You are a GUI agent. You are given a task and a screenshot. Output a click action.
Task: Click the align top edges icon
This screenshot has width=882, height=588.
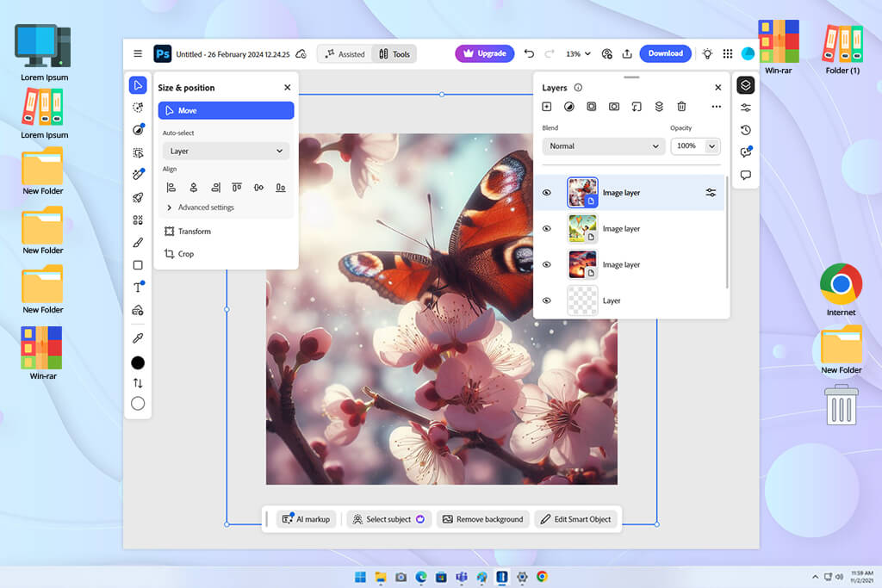(x=237, y=187)
